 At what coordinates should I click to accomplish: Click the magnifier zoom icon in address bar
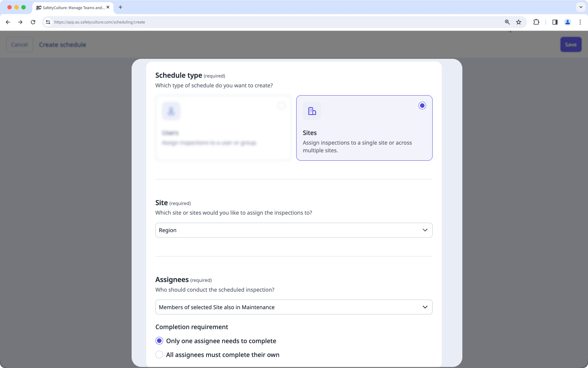tap(507, 22)
